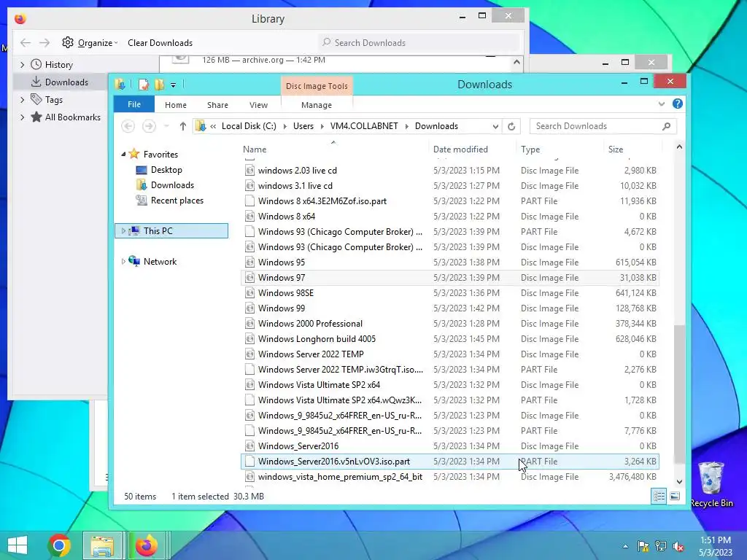Viewport: 747px width, 560px height.
Task: Sort files by Type column
Action: pos(560,149)
